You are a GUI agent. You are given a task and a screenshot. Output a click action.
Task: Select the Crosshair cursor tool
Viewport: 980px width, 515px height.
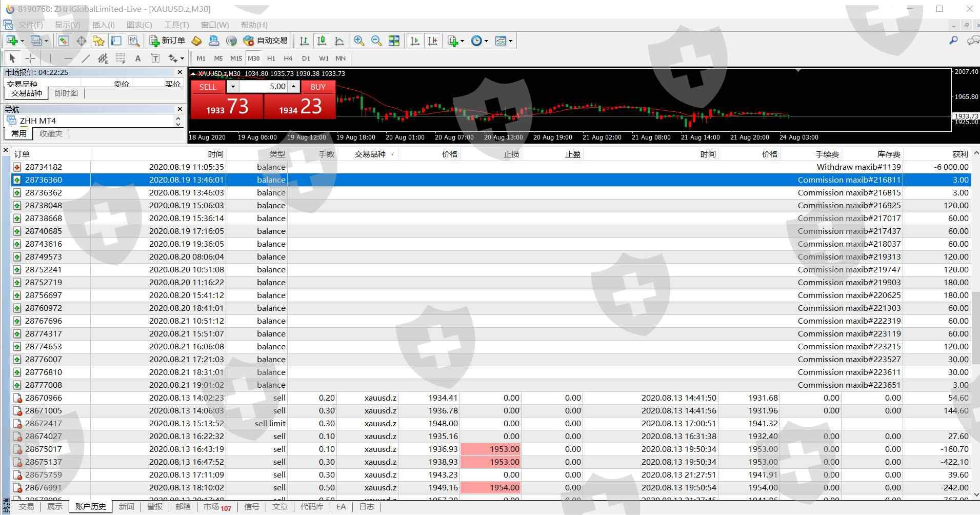[x=30, y=58]
